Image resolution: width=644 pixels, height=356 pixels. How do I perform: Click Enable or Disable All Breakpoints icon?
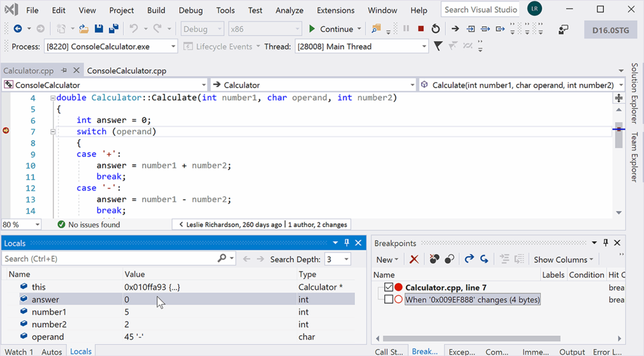449,259
